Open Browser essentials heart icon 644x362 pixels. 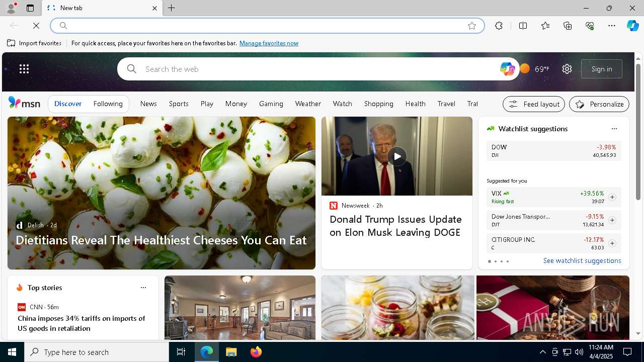pos(590,26)
